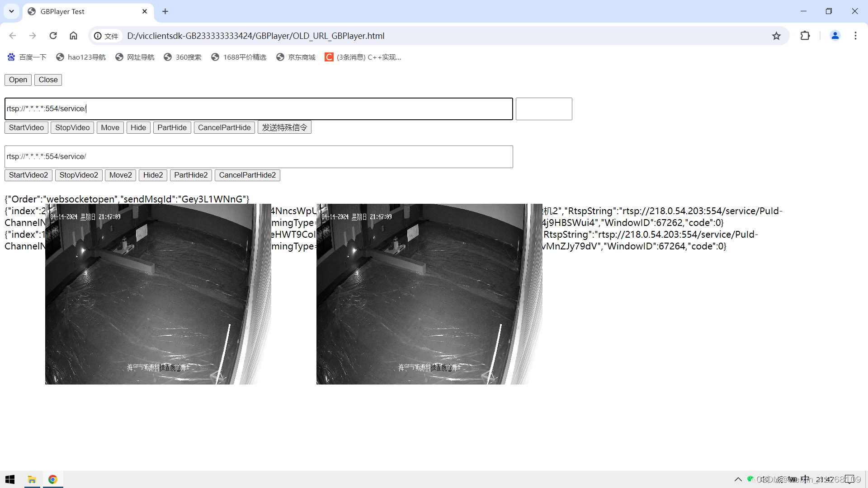Click the browser reload icon

pos(53,36)
